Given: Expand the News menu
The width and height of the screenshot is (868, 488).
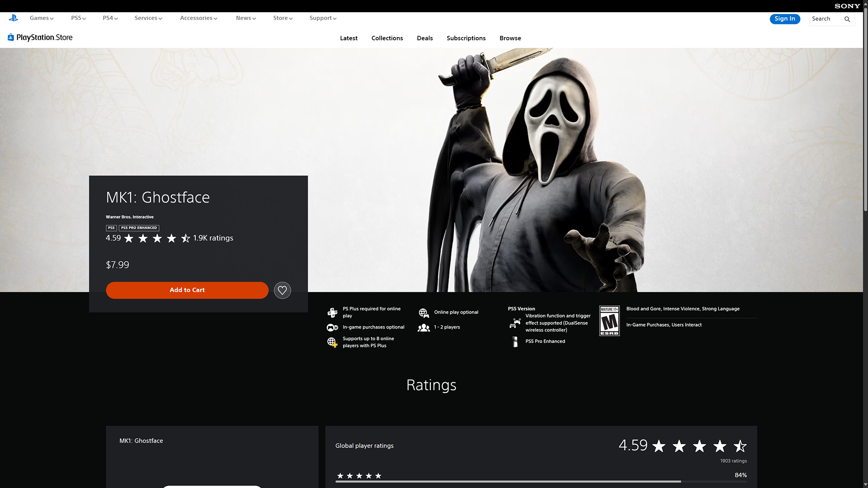Looking at the screenshot, I should point(246,18).
